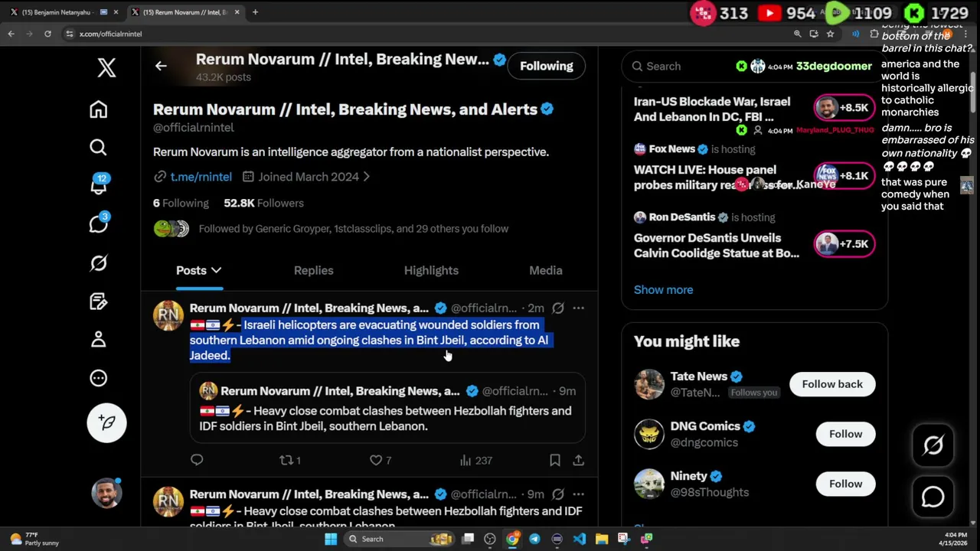Go back using profile header arrow
Image resolution: width=980 pixels, height=551 pixels.
point(161,66)
